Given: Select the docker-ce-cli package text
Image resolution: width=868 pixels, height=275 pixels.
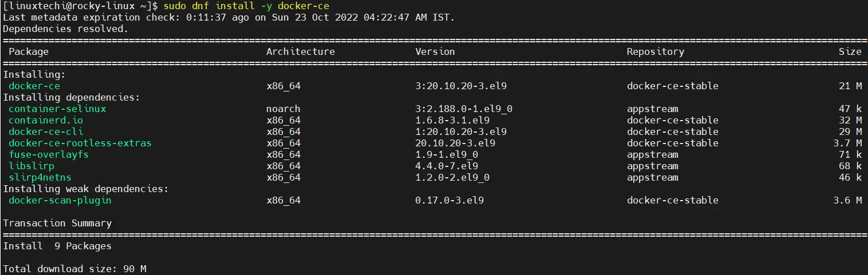Looking at the screenshot, I should [x=46, y=131].
